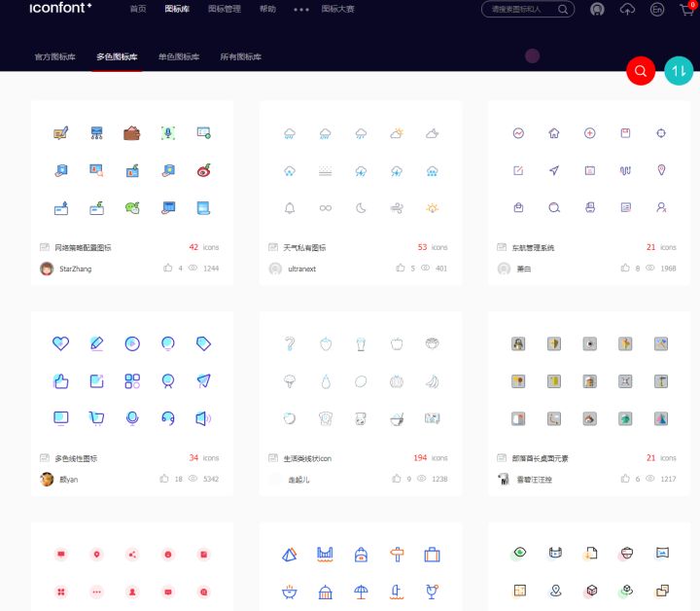Click the crescent moon weather icon
Image resolution: width=700 pixels, height=611 pixels.
(361, 207)
